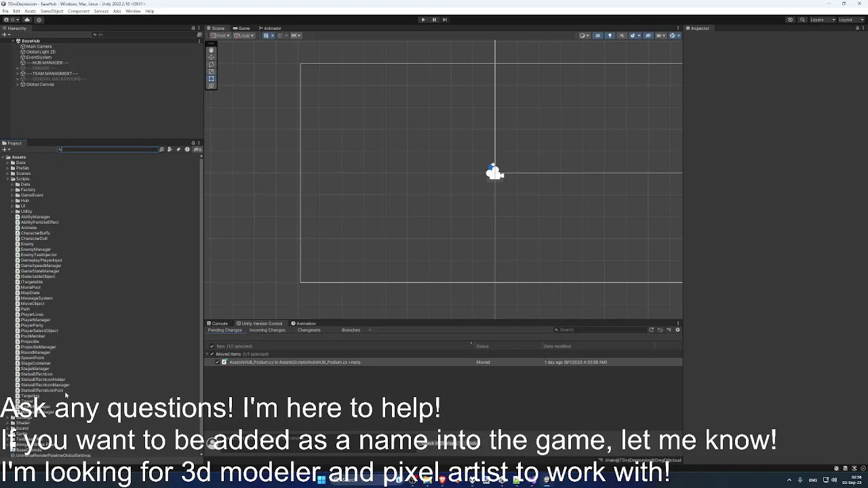
Task: Open the GameObject menu
Action: click(52, 11)
